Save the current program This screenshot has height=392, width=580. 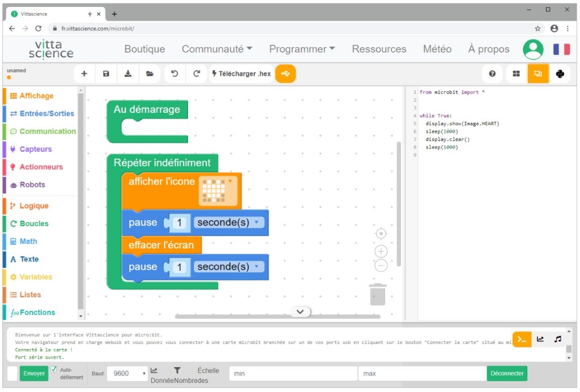point(106,74)
